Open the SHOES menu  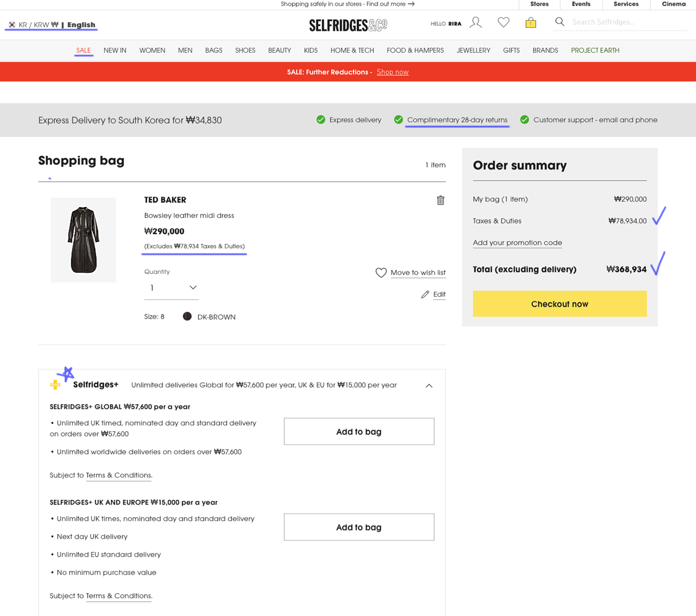coord(245,51)
